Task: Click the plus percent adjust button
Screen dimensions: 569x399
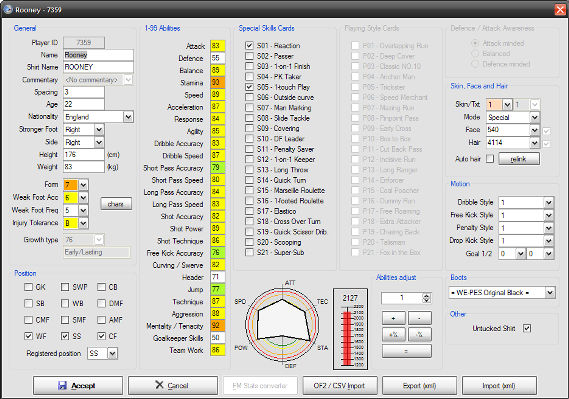Action: 393,334
